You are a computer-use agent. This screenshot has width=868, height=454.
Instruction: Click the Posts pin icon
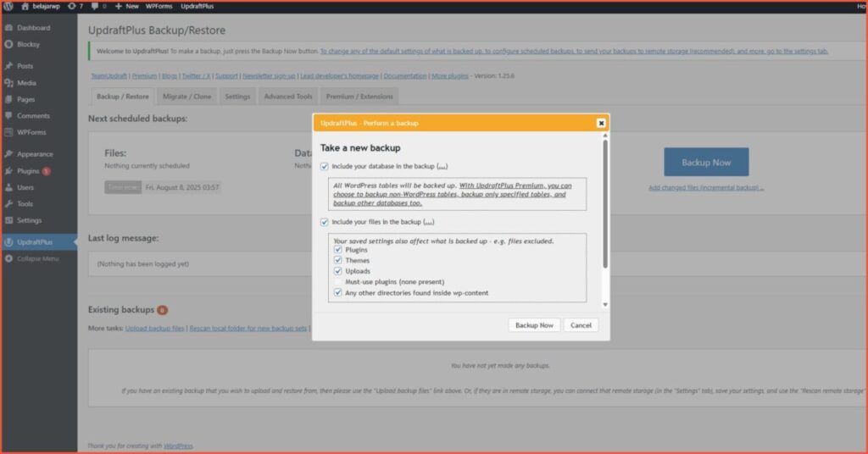point(8,66)
